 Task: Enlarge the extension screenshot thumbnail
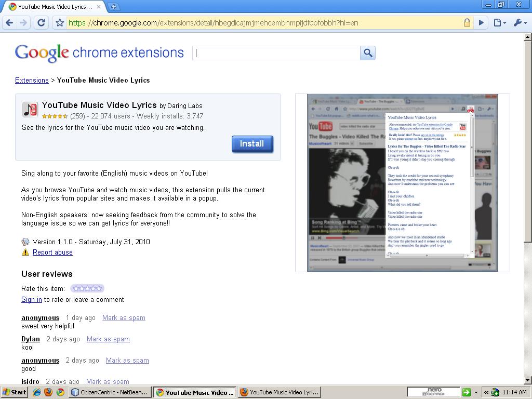click(403, 183)
